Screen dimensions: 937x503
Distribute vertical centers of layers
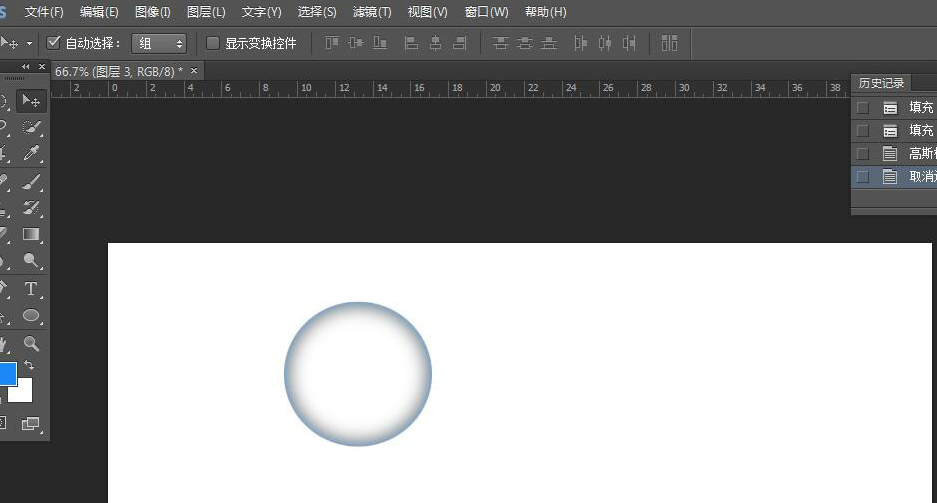[x=525, y=43]
